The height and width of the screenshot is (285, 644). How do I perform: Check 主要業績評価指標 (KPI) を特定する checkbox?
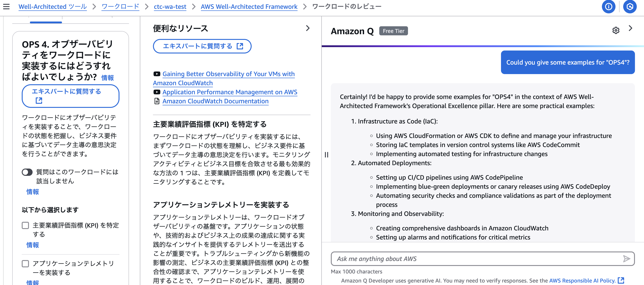[x=25, y=225]
